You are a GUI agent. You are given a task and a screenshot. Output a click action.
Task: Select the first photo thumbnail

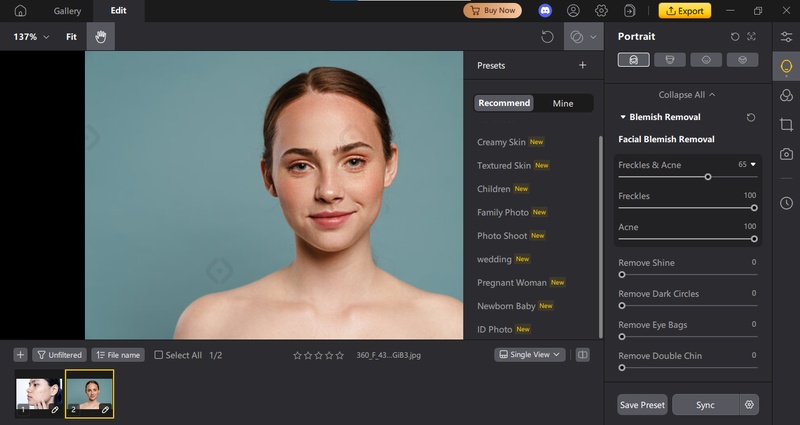coord(38,392)
